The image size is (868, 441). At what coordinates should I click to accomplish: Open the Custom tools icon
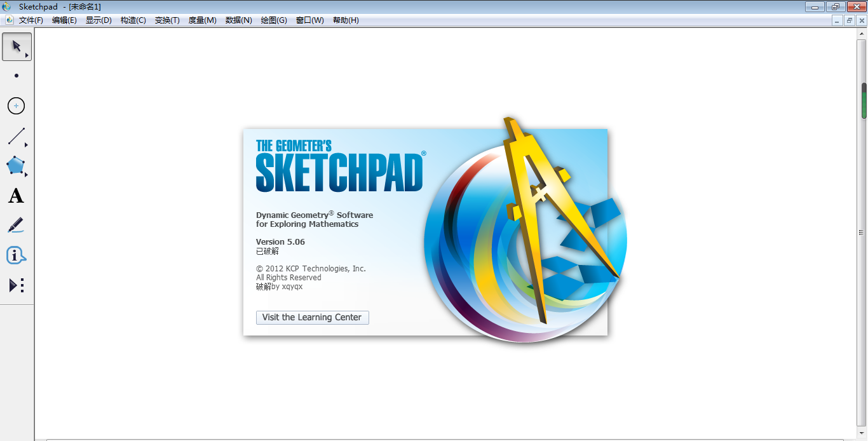17,285
